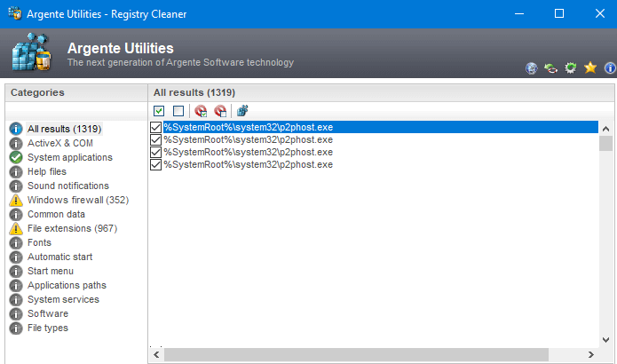Viewport: 617px width, 364px height.
Task: Choose the System applications category
Action: (69, 157)
